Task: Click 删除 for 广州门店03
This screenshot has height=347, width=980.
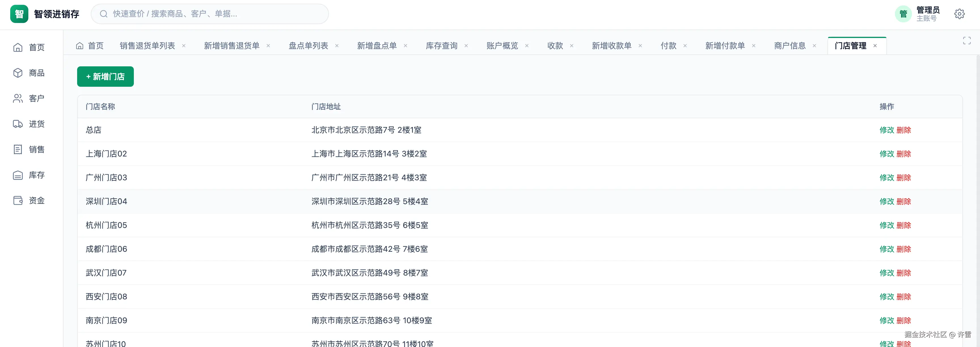Action: point(903,178)
